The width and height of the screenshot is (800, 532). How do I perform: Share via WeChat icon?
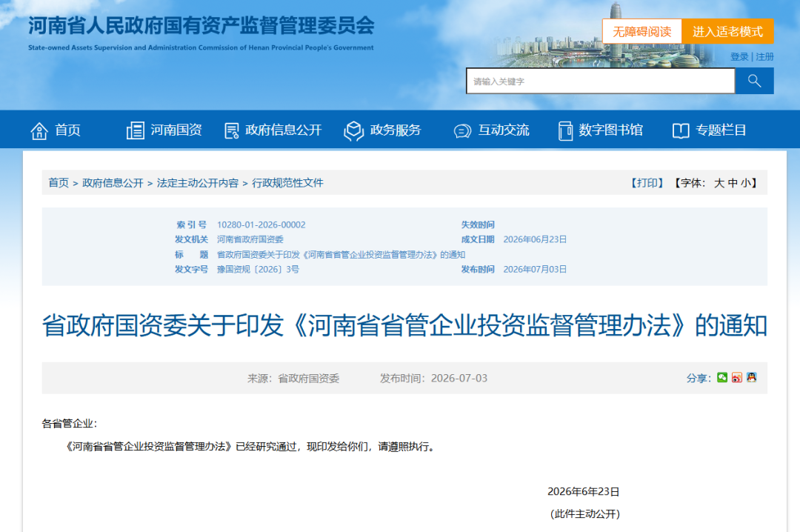coord(722,377)
